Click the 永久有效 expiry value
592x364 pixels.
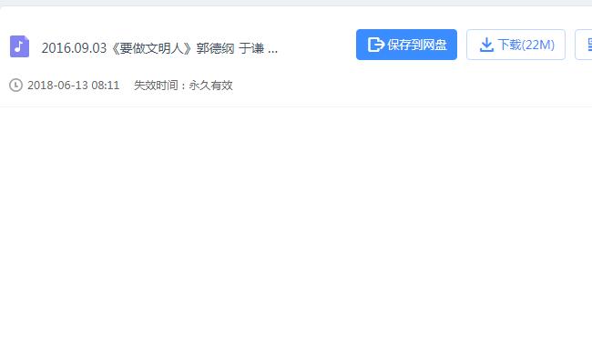[210, 85]
